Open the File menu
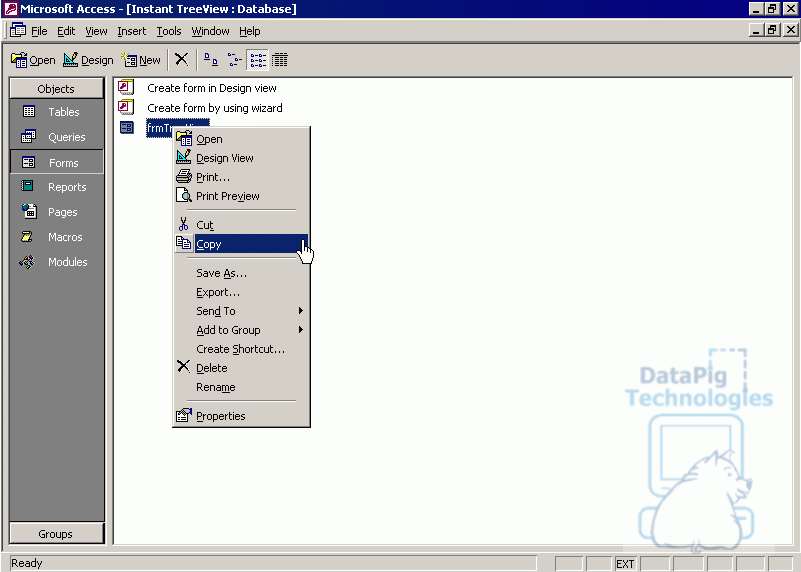This screenshot has height=572, width=801. pos(39,31)
